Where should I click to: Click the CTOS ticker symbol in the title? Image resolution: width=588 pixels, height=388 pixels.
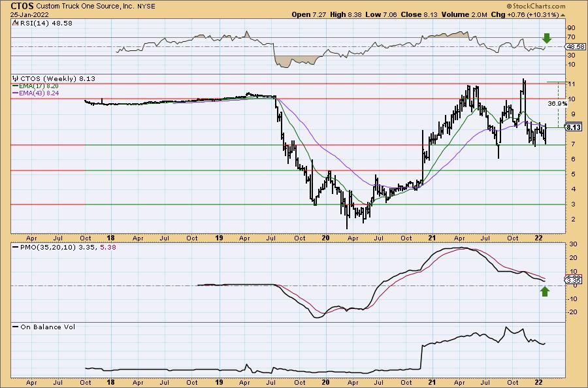pos(22,6)
